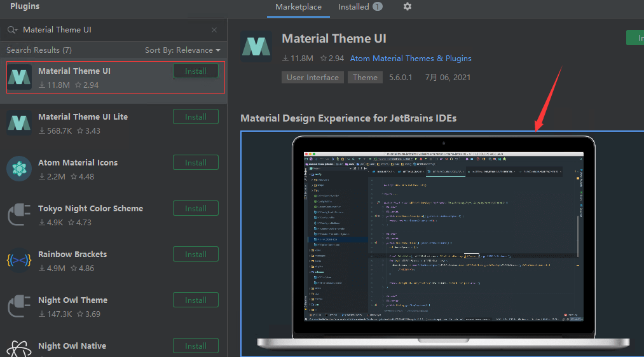The image size is (644, 357).
Task: Click large Material Theme UI logo in details
Action: tap(256, 46)
